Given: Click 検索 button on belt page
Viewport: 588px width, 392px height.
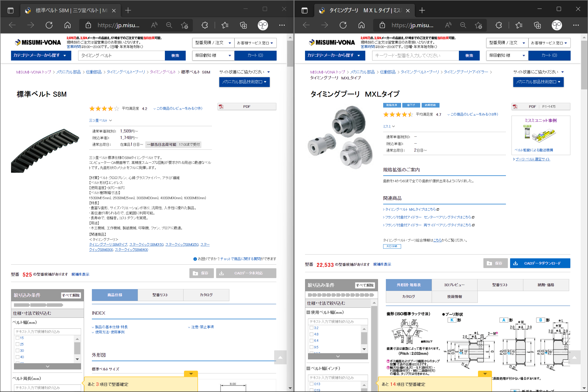Looking at the screenshot, I should [x=175, y=56].
